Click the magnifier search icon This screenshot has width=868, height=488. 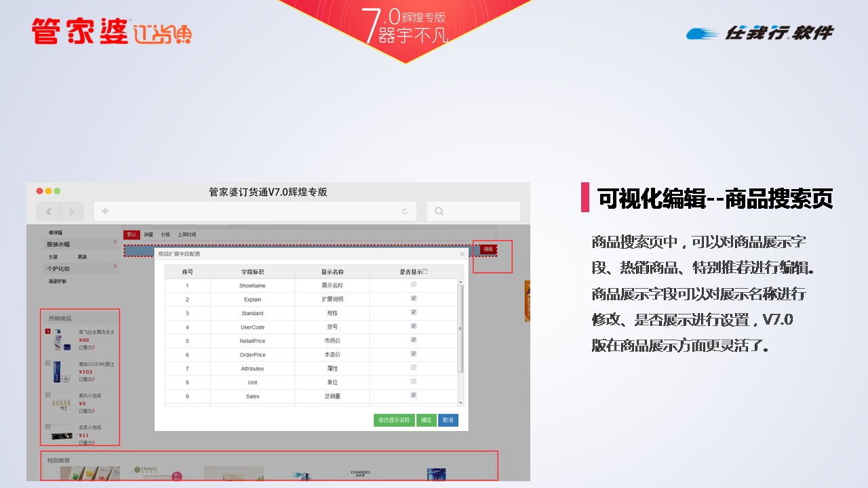[439, 211]
